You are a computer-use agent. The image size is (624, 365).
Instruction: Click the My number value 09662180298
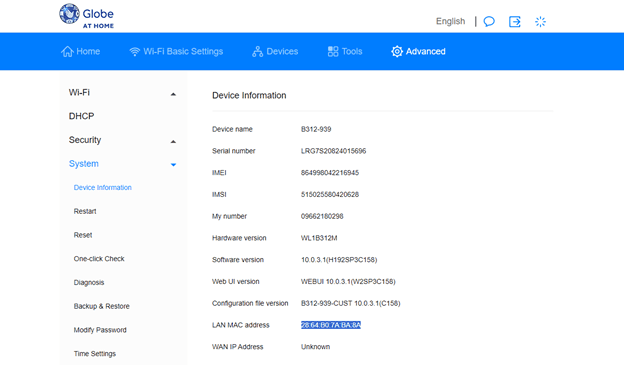click(x=322, y=216)
